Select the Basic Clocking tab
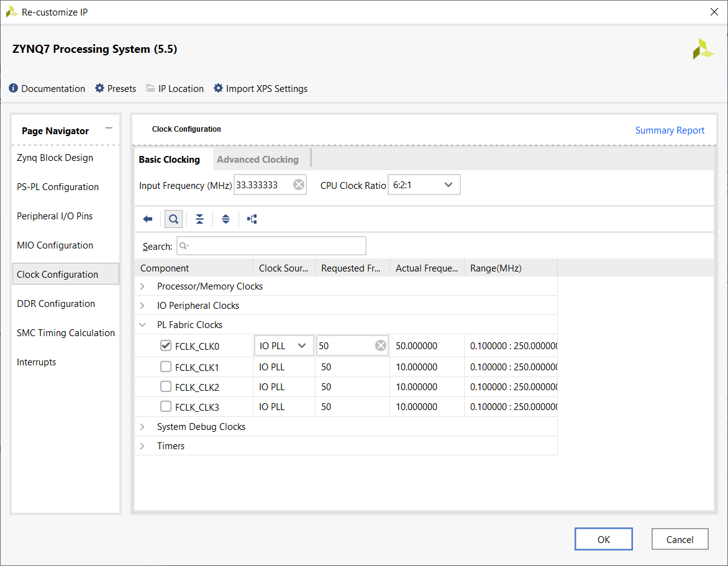This screenshot has height=566, width=728. tap(170, 159)
